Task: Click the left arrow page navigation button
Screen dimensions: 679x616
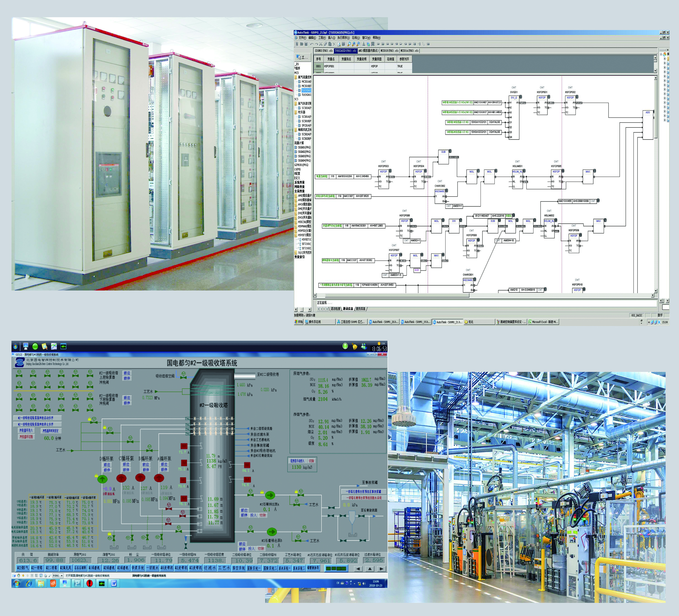Action: 358,569
